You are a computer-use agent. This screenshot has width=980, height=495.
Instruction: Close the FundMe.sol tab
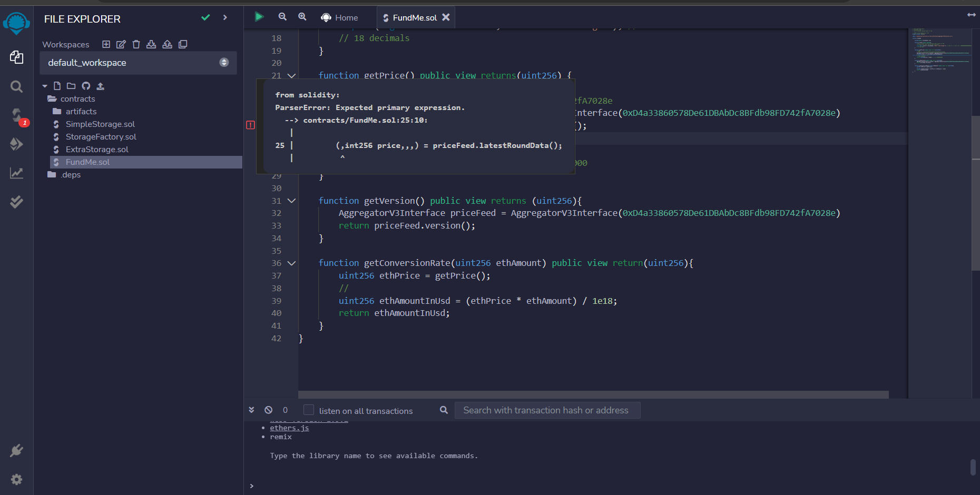446,17
